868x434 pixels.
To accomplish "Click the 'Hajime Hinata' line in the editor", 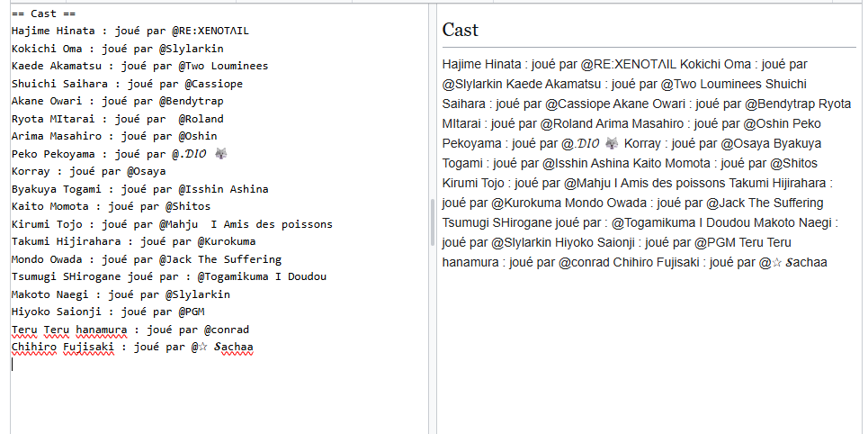I will [130, 31].
